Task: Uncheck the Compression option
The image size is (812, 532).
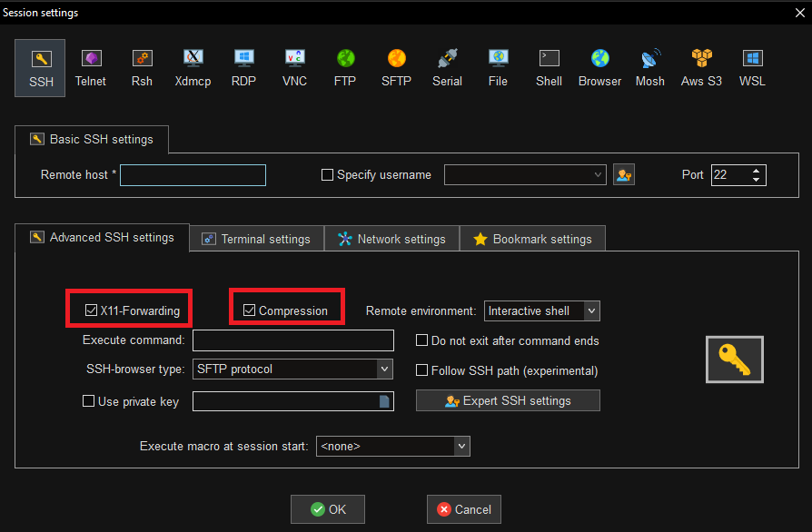Action: (x=249, y=310)
